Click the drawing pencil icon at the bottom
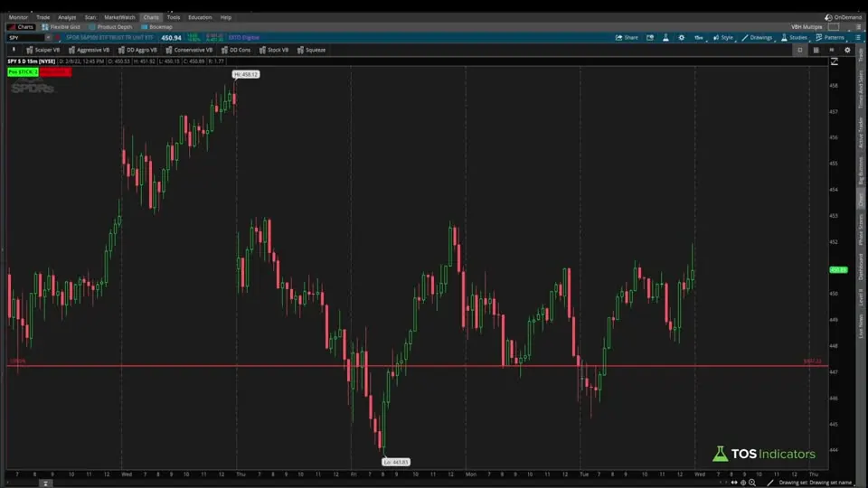This screenshot has height=488, width=868. pos(770,483)
